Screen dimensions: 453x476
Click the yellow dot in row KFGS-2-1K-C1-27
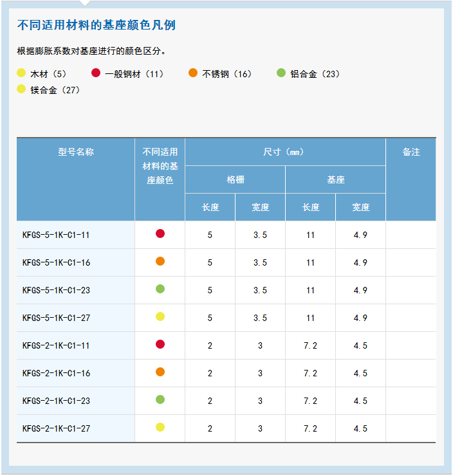pyautogui.click(x=160, y=427)
